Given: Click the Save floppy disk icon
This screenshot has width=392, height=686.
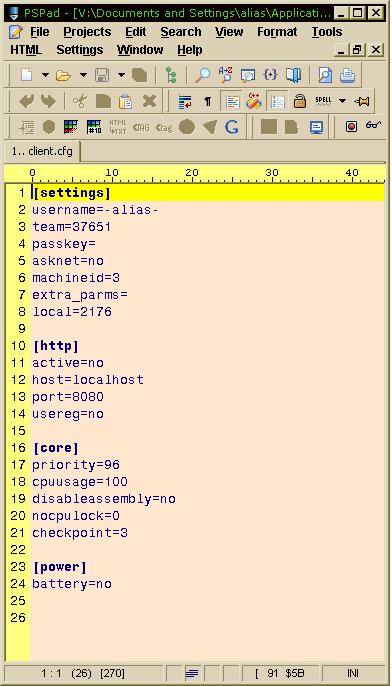Looking at the screenshot, I should tap(102, 75).
